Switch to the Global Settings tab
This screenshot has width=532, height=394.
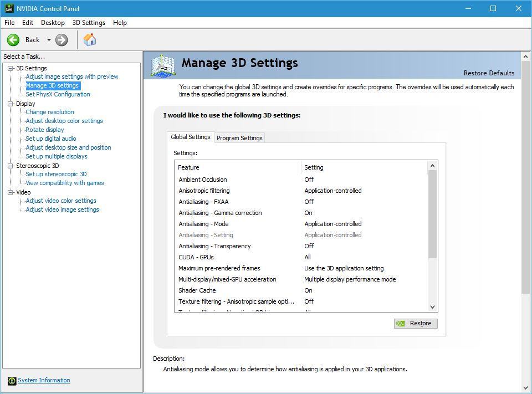point(190,137)
